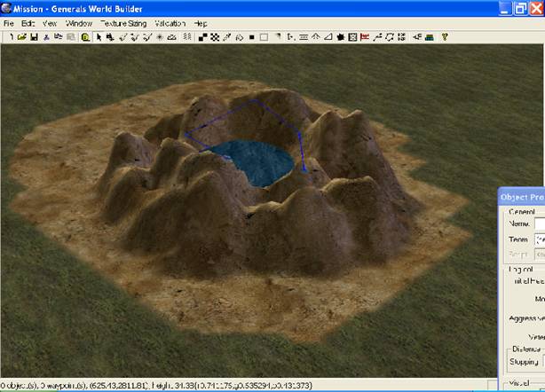Select the waypoint path tool icon
The width and height of the screenshot is (545, 392).
tap(377, 36)
